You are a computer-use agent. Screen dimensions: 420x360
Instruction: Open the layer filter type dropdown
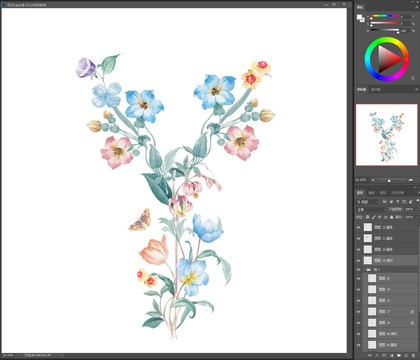368,202
